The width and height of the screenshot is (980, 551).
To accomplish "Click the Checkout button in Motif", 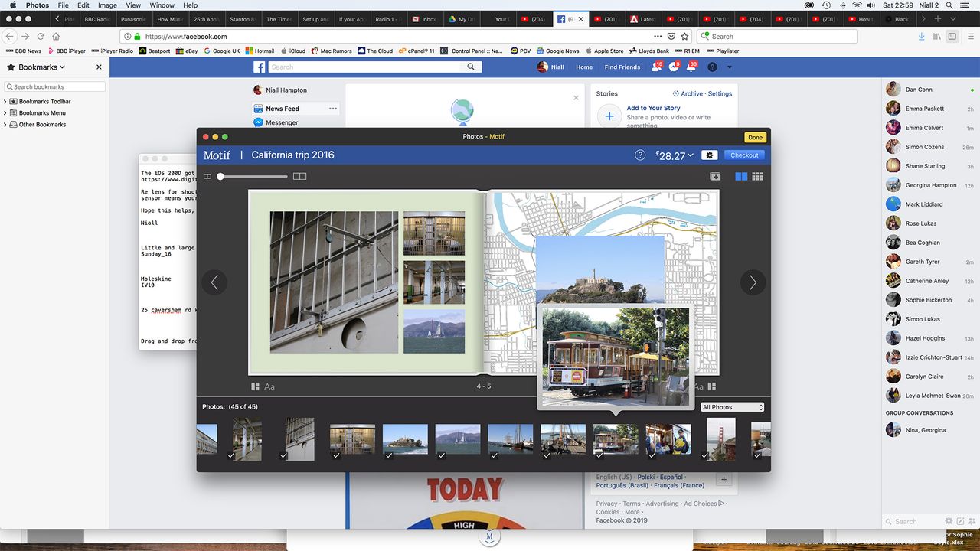I will pos(744,155).
